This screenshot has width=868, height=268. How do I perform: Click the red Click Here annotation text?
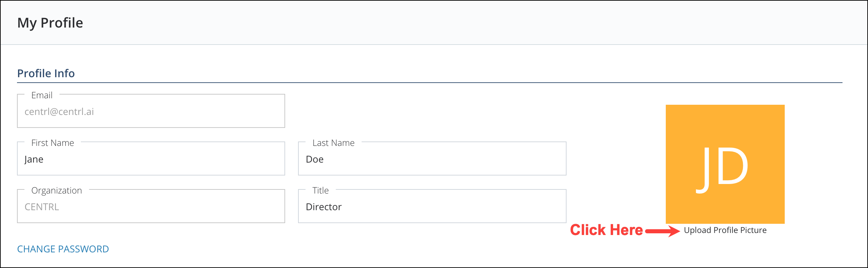(606, 230)
